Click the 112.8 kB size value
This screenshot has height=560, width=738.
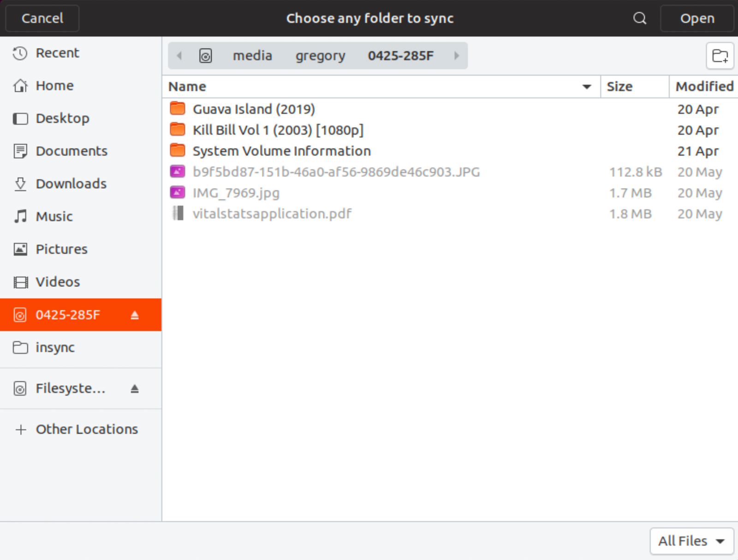tap(636, 172)
